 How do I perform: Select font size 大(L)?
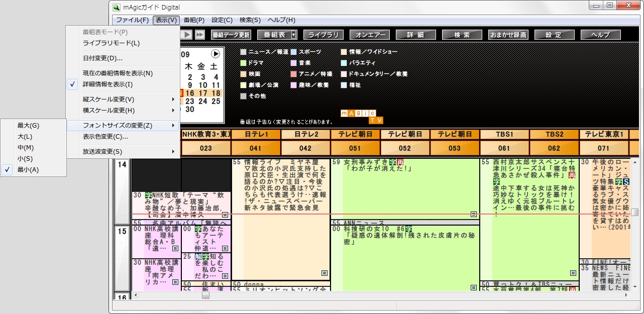(x=33, y=137)
